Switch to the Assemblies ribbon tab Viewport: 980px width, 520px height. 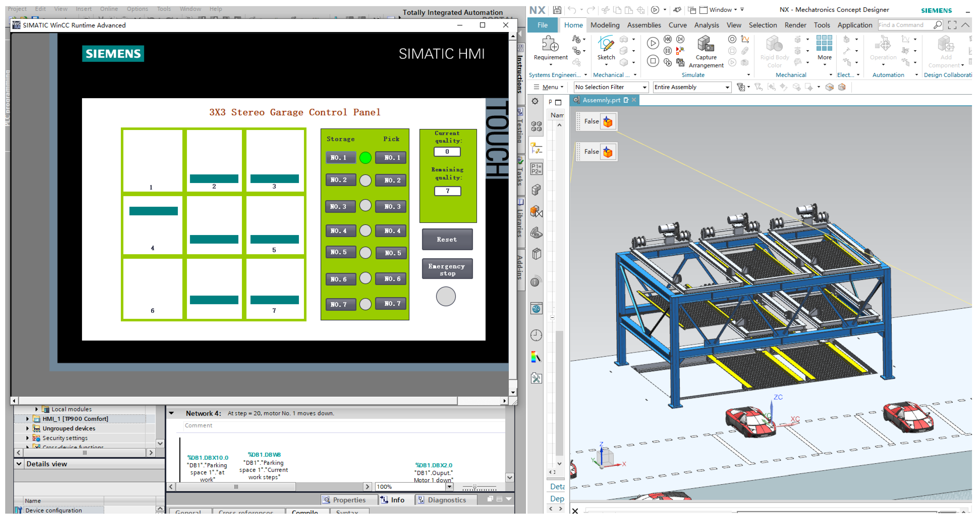pyautogui.click(x=644, y=25)
